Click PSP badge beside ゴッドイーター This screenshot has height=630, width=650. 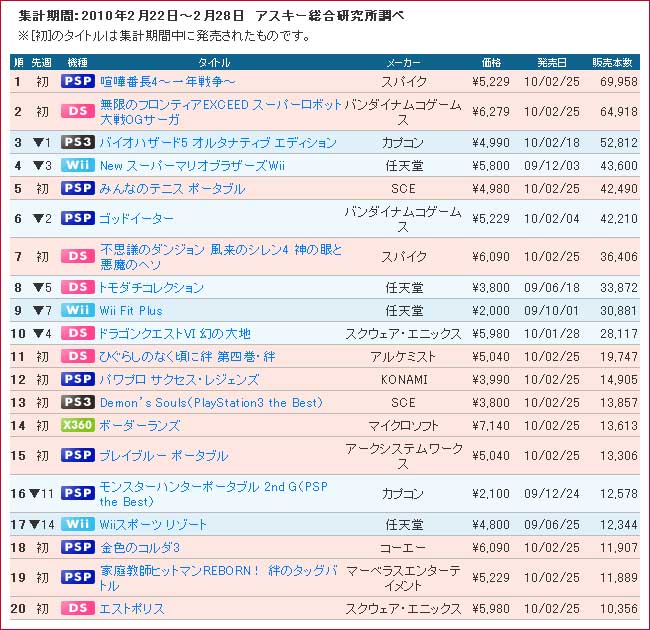(78, 218)
